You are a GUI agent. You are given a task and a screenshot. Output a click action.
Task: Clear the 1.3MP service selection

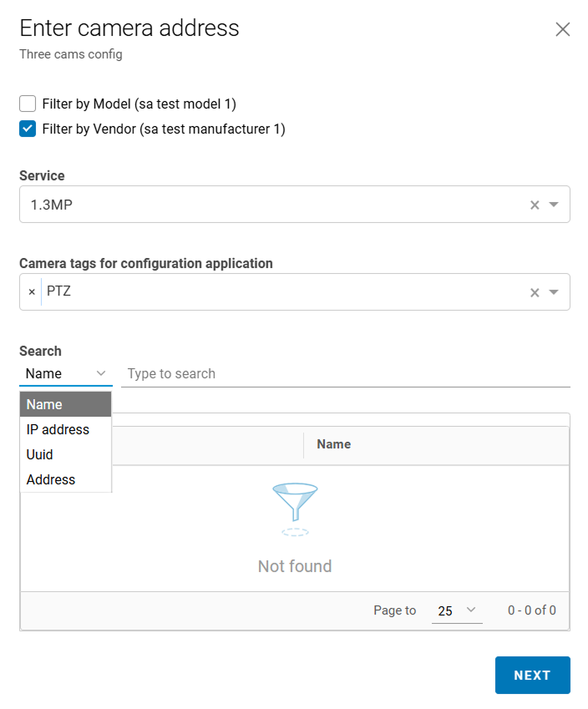point(535,205)
